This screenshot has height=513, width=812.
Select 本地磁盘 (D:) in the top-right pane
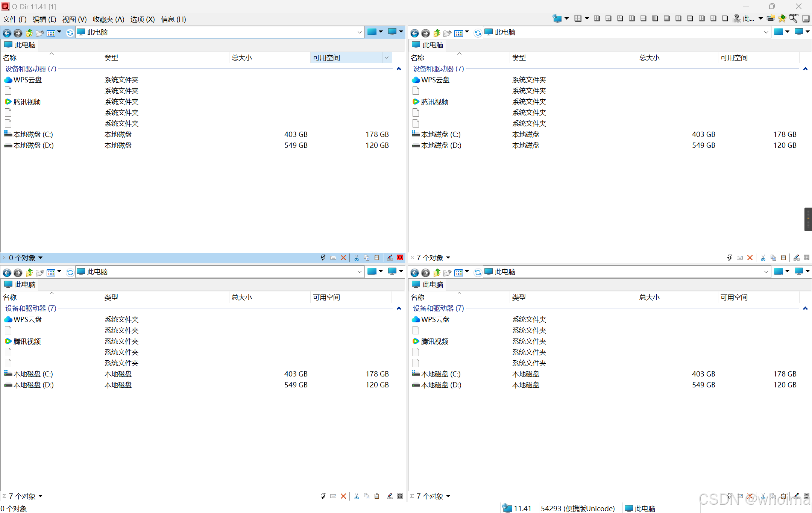441,145
